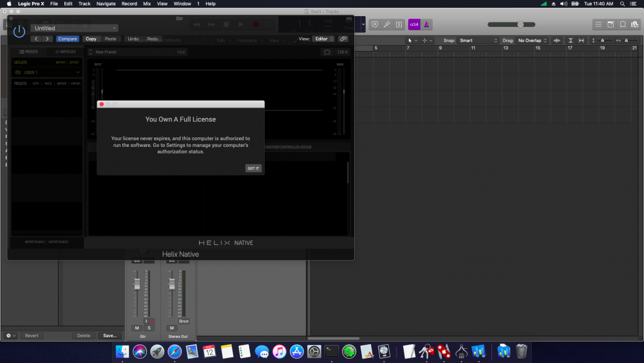Click GOT IT in the license dialog
644x363 pixels.
(253, 168)
